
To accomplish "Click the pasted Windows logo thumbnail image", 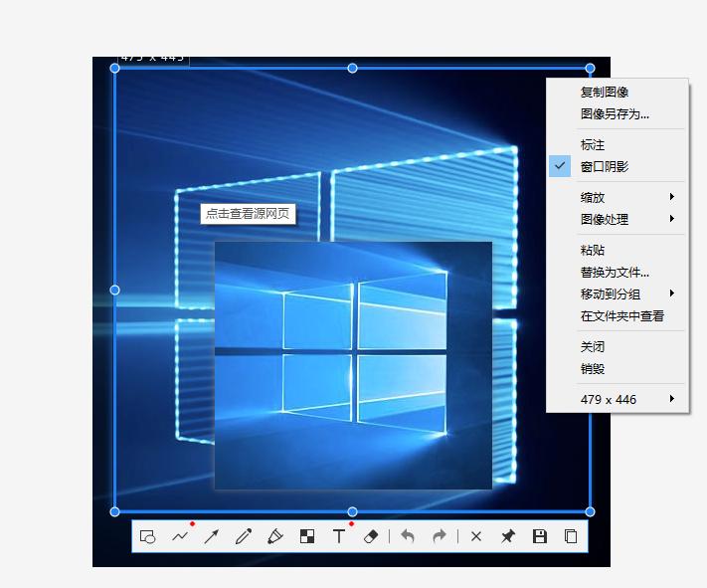I will (353, 365).
